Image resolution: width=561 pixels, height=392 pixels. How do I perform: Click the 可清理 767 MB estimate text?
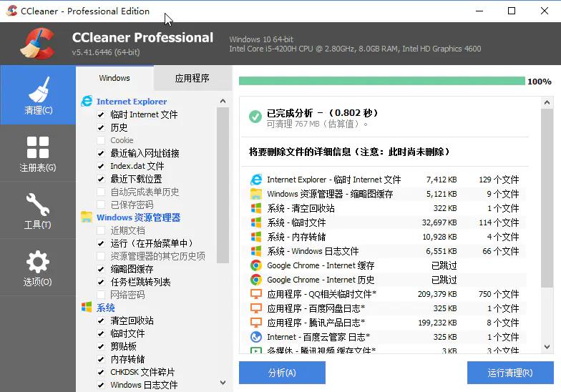pos(317,124)
